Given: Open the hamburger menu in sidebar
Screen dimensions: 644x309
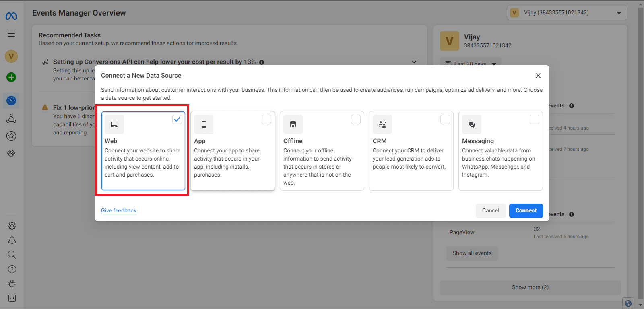Looking at the screenshot, I should pos(11,34).
